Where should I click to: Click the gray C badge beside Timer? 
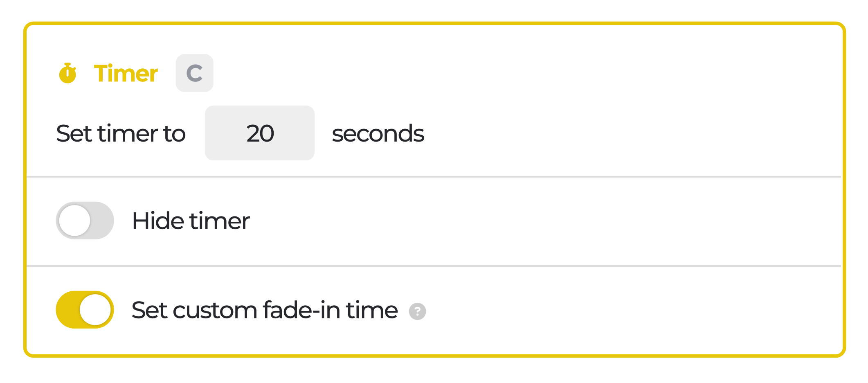click(x=194, y=73)
